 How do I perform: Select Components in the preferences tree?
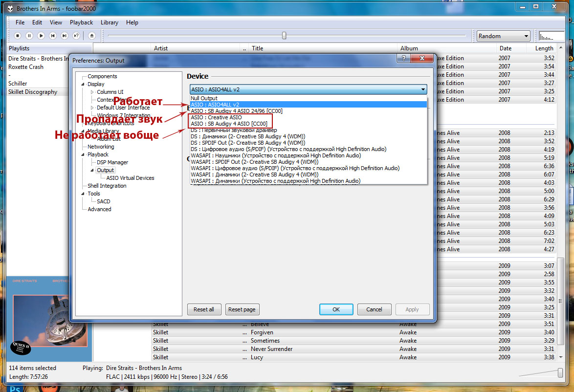(102, 76)
